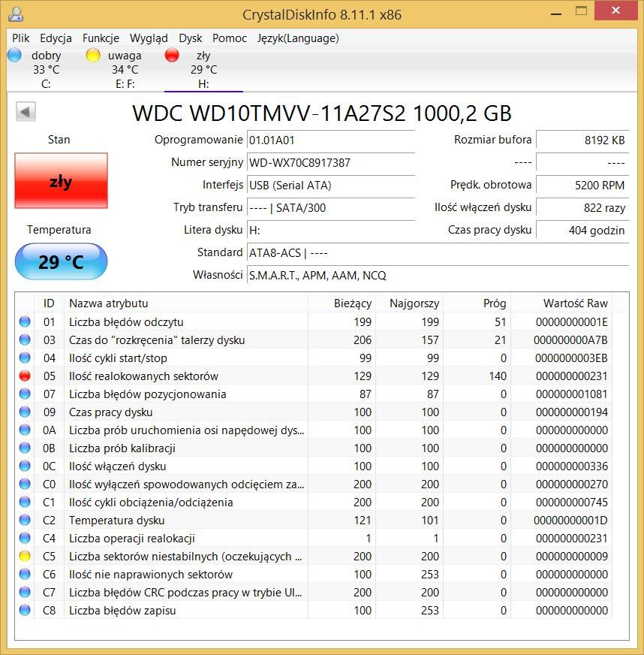The height and width of the screenshot is (655, 644).
Task: Click the blue status dot for attribute 04
Action: point(25,358)
